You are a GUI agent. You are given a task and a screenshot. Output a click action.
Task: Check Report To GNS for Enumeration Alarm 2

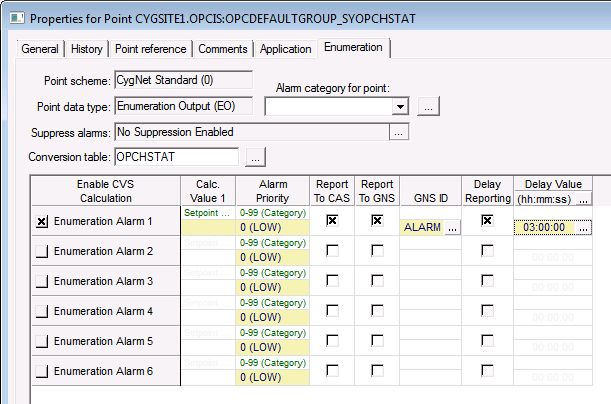click(377, 251)
